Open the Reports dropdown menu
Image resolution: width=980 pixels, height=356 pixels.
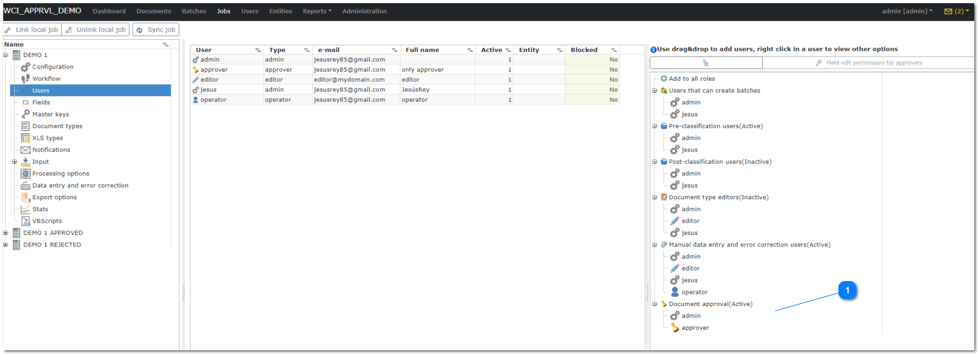(x=317, y=12)
